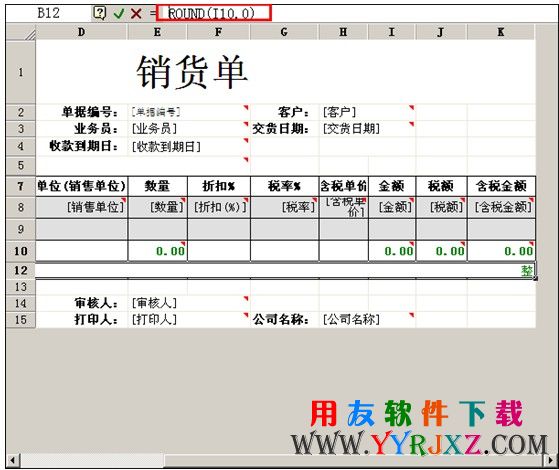This screenshot has height=470, width=559.
Task: Click the 税率% header cell
Action: pos(284,186)
